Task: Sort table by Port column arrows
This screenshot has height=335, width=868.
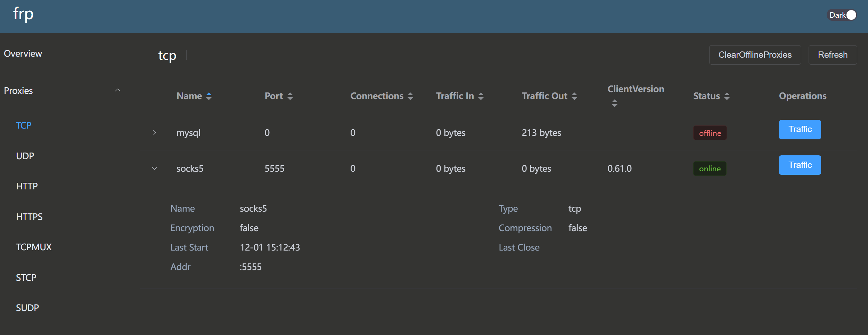Action: pyautogui.click(x=290, y=96)
